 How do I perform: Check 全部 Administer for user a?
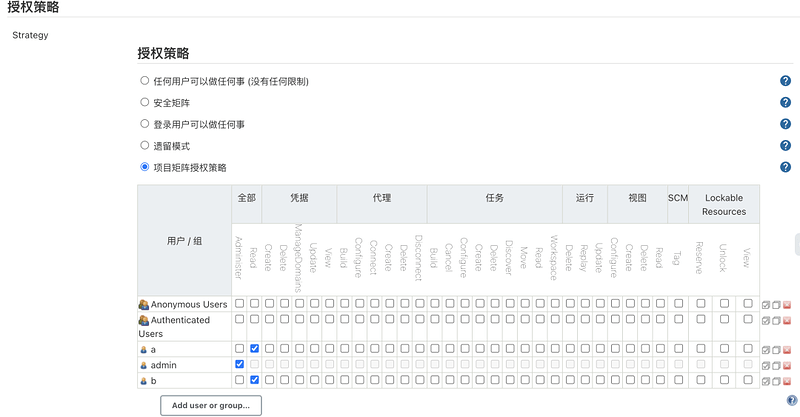coord(239,348)
